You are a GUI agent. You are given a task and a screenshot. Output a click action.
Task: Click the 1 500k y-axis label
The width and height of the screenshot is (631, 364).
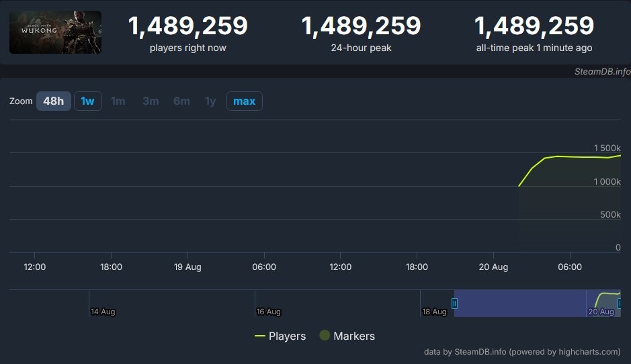(x=607, y=148)
